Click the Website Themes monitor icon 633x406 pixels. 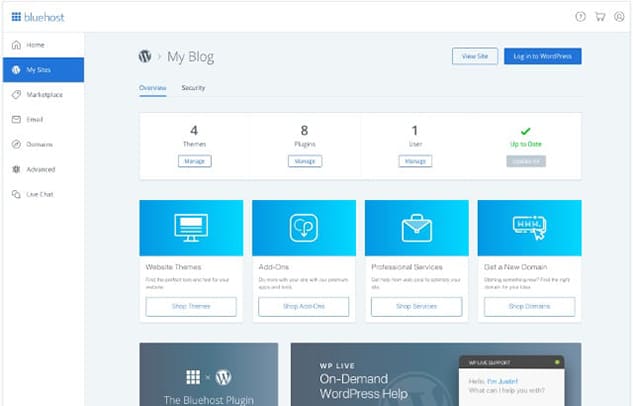pyautogui.click(x=190, y=227)
